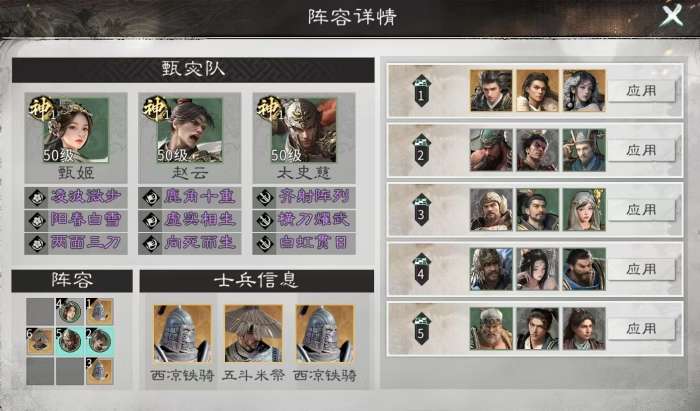Click skill icon beside 齐射阵列

click(265, 197)
